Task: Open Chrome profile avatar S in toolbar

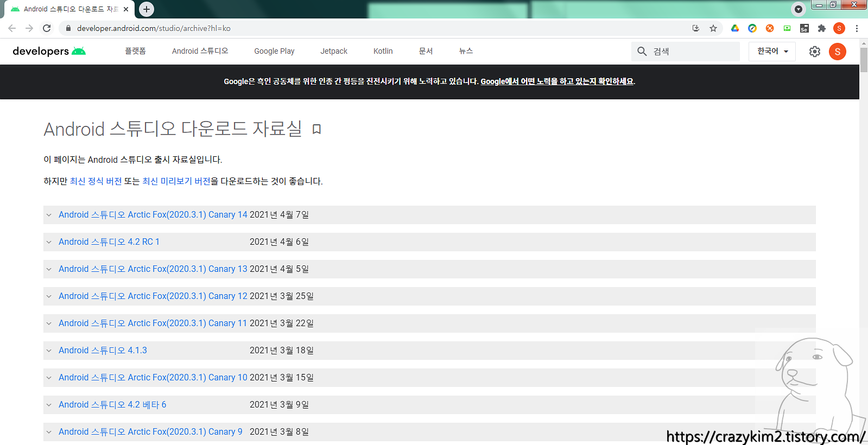Action: coord(839,28)
